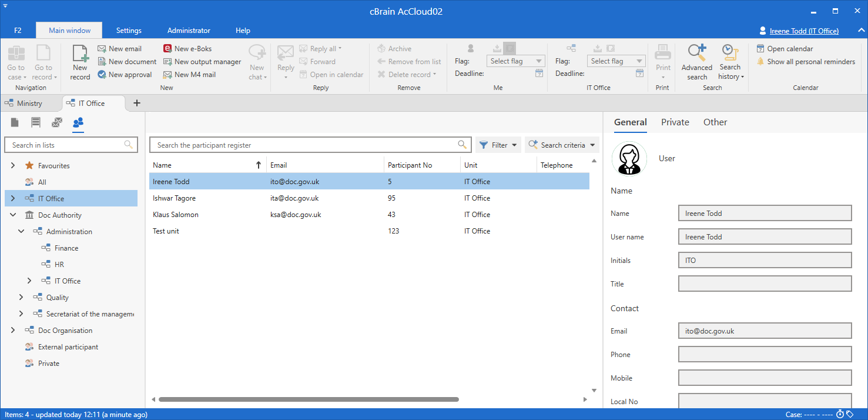The image size is (868, 420).
Task: Open the Settings ribbon tab
Action: point(129,31)
